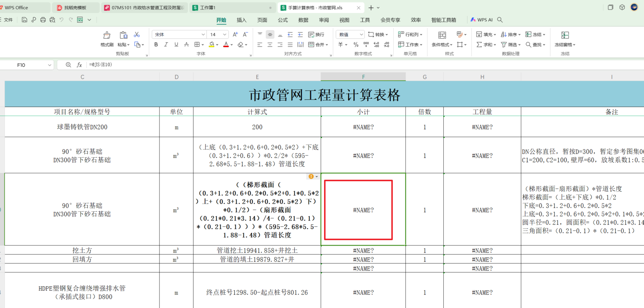Open the 插入 (Insert) ribbon tab

click(242, 20)
